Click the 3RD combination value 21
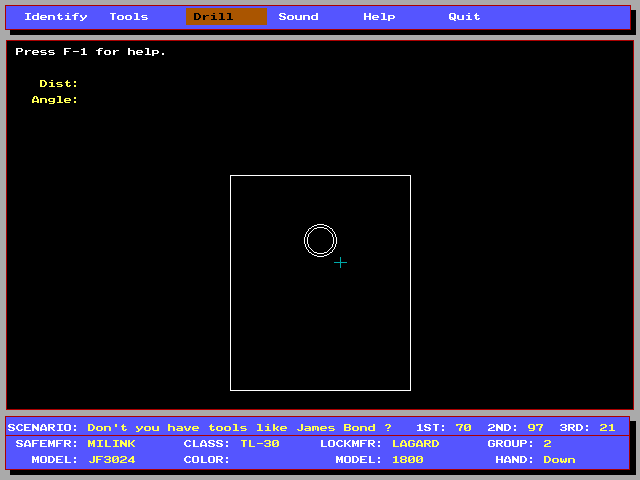The height and width of the screenshot is (480, 640). (607, 428)
